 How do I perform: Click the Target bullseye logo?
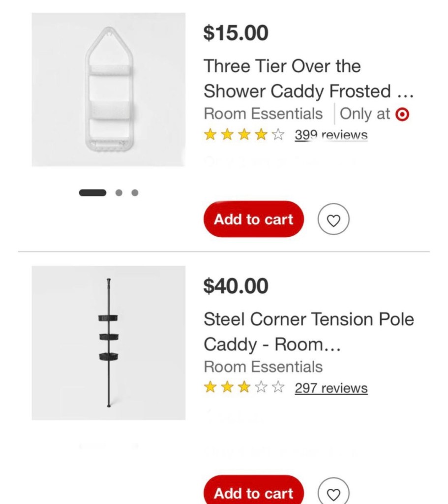coord(402,114)
